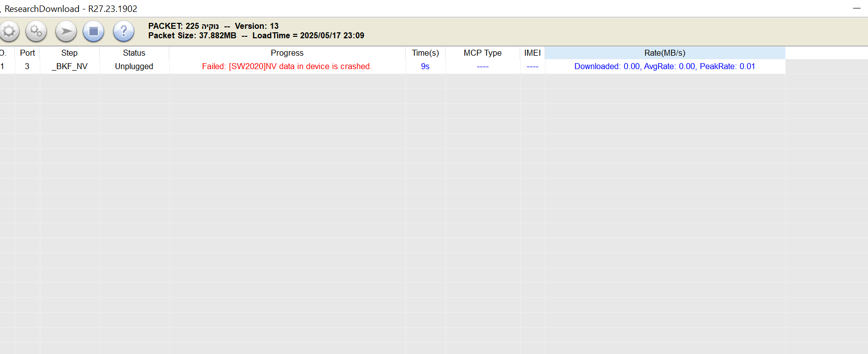Select the Rate(MB/s) column header
This screenshot has height=354, width=868.
pos(665,53)
